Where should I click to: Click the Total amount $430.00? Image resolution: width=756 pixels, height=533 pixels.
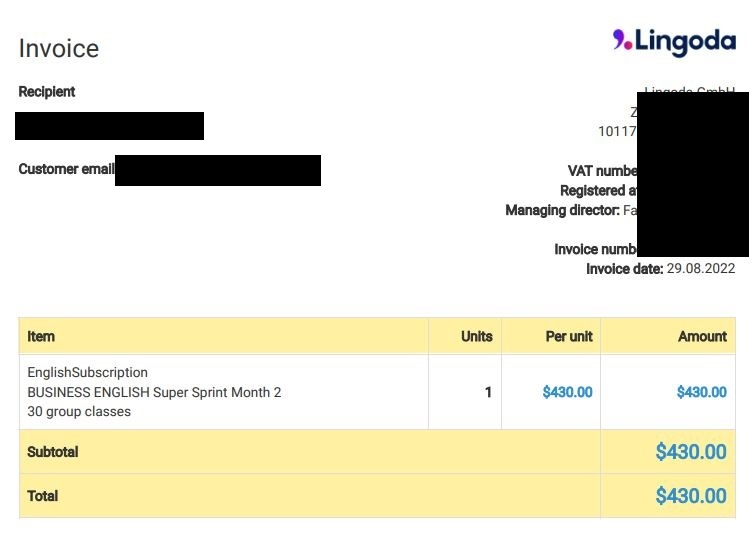coord(691,496)
